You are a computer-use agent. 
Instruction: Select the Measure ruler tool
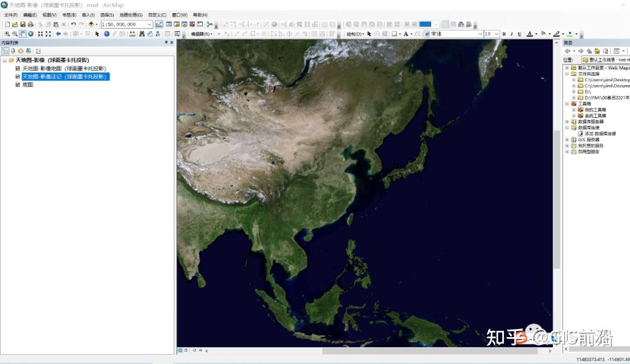pos(132,34)
